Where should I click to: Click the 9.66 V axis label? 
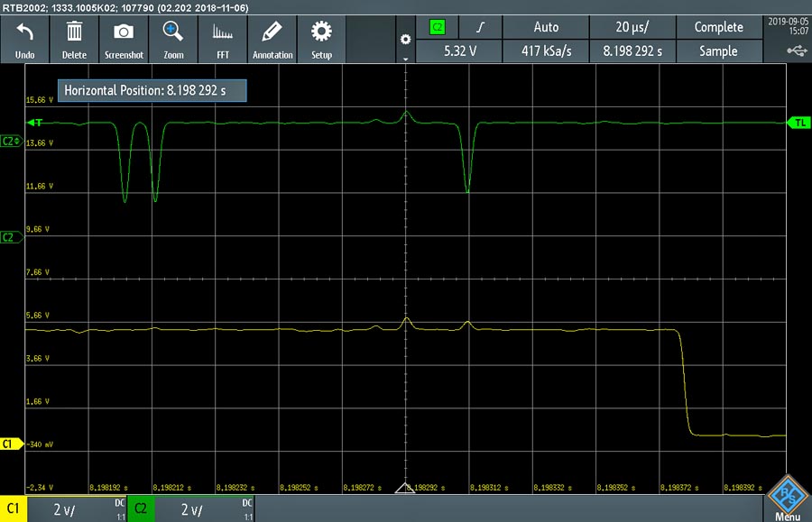tap(38, 229)
